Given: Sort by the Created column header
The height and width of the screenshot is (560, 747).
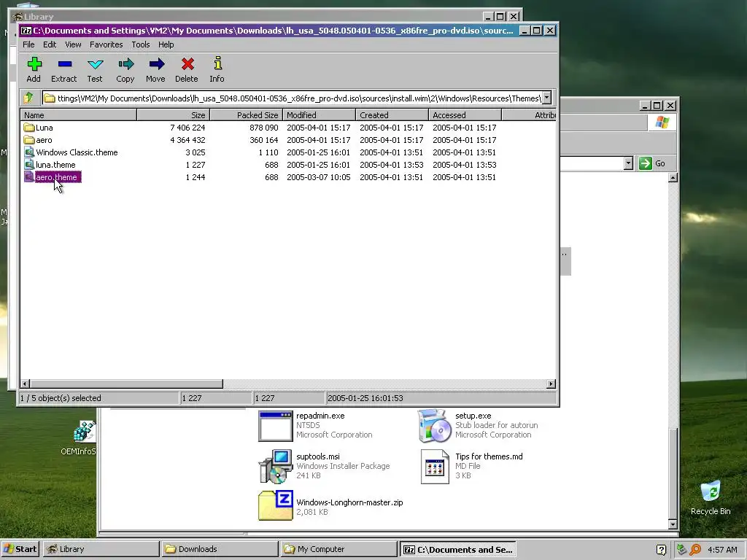Looking at the screenshot, I should (392, 114).
